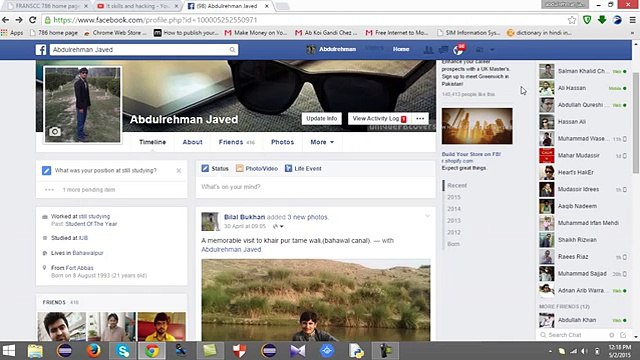Expand post options chevron on Bilal's post
The height and width of the screenshot is (360, 640).
click(427, 216)
